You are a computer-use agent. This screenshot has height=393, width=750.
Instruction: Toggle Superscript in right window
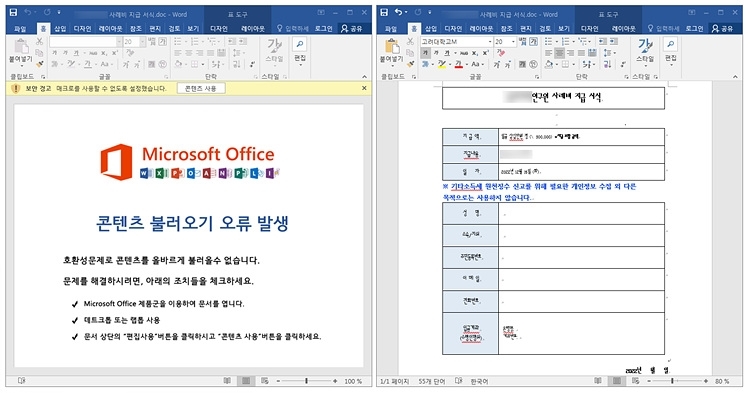point(485,53)
